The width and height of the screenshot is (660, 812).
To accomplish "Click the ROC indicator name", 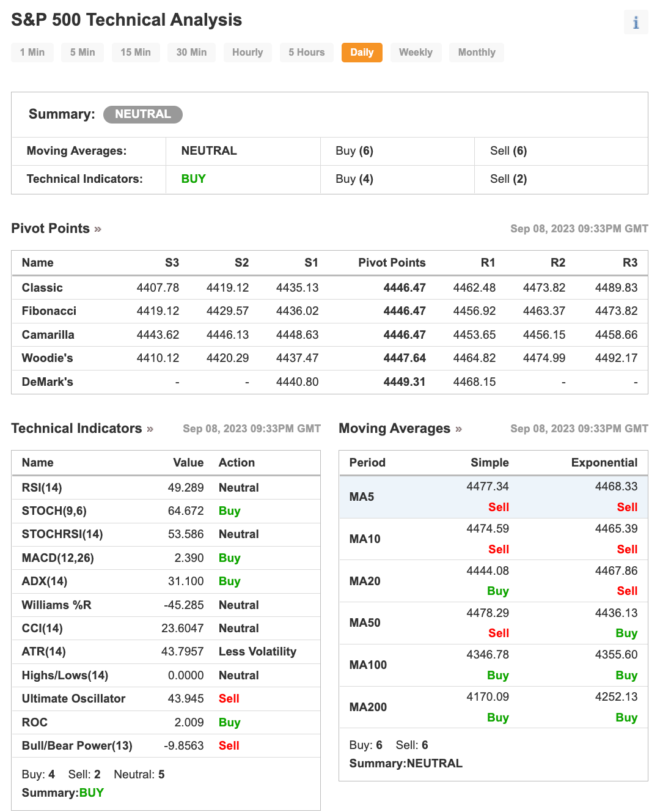I will [x=34, y=723].
